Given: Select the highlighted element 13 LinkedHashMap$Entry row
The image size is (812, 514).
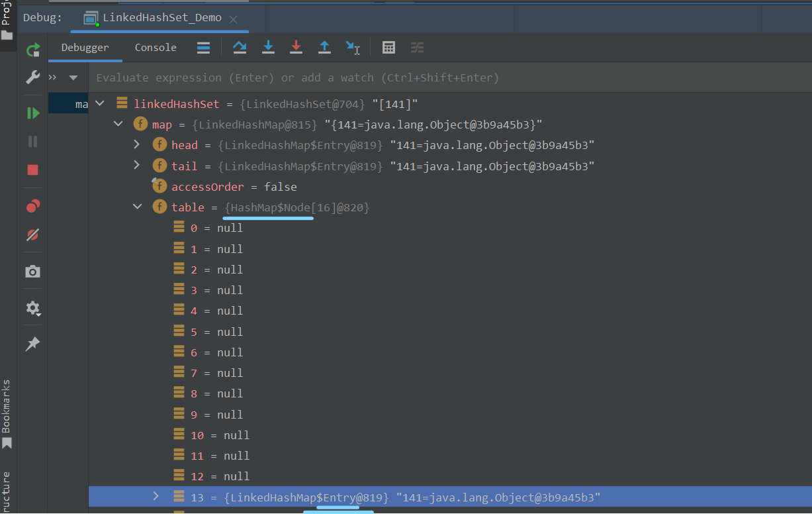Looking at the screenshot, I should tap(450, 497).
